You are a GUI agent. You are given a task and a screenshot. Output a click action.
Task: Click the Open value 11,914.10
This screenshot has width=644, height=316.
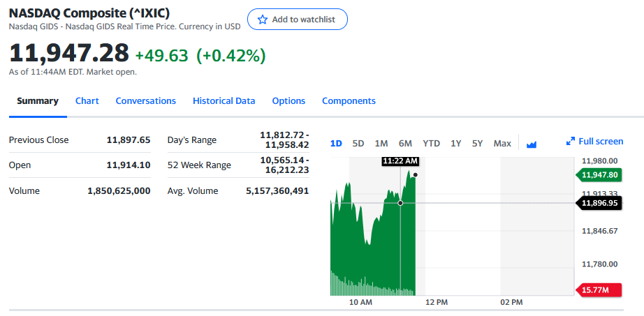[x=129, y=165]
